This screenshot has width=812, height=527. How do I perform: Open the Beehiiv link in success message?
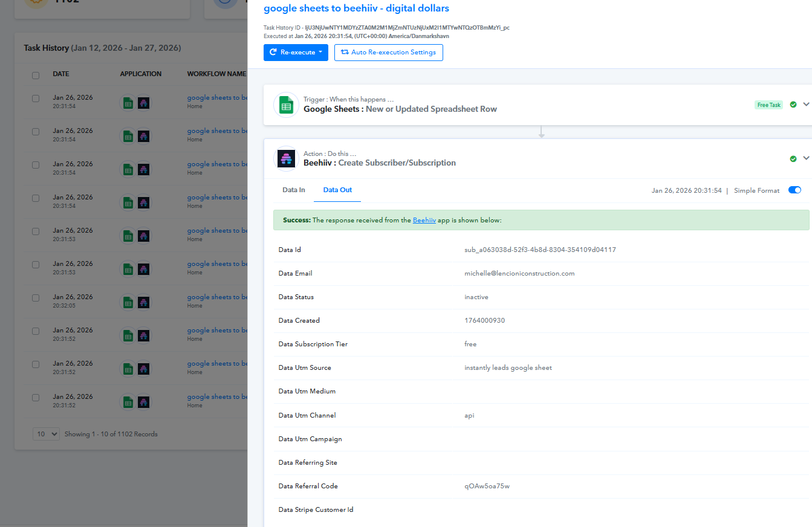(x=424, y=221)
